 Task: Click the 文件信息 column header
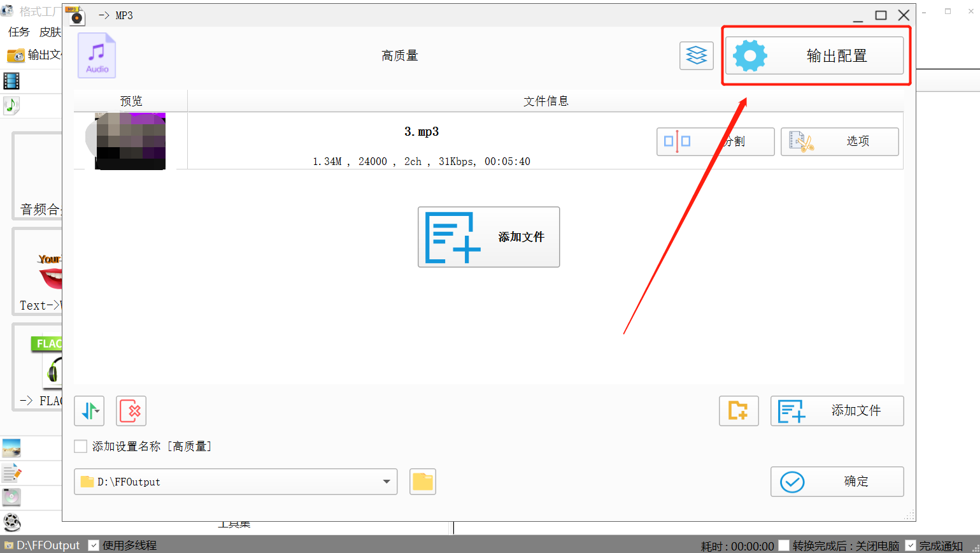pyautogui.click(x=546, y=101)
